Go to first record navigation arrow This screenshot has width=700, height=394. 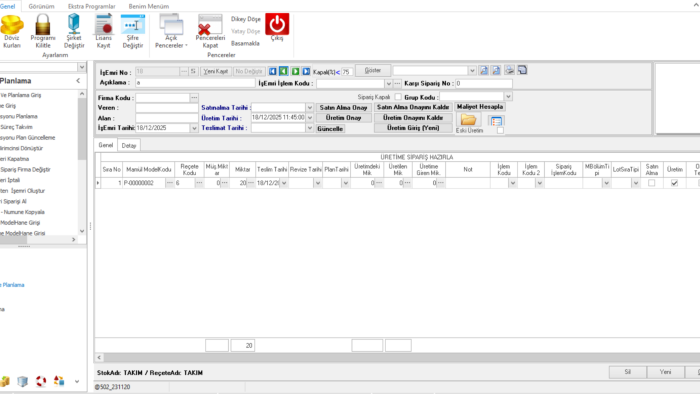[x=272, y=71]
